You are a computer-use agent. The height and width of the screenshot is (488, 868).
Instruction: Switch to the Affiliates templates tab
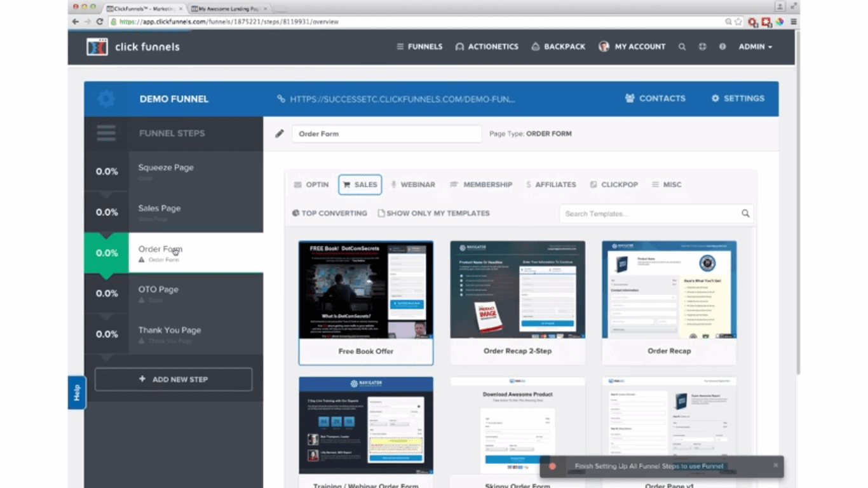point(551,184)
